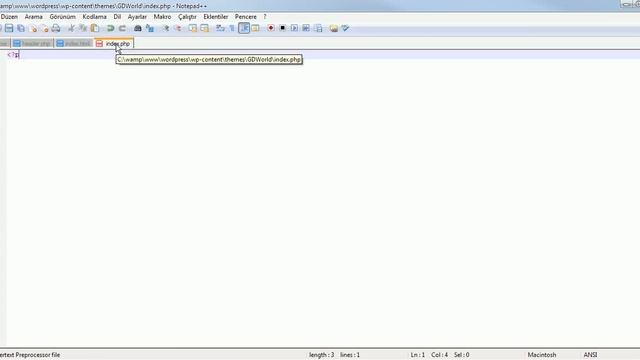The width and height of the screenshot is (640, 360).
Task: Open the ? help menu
Action: pos(264,17)
